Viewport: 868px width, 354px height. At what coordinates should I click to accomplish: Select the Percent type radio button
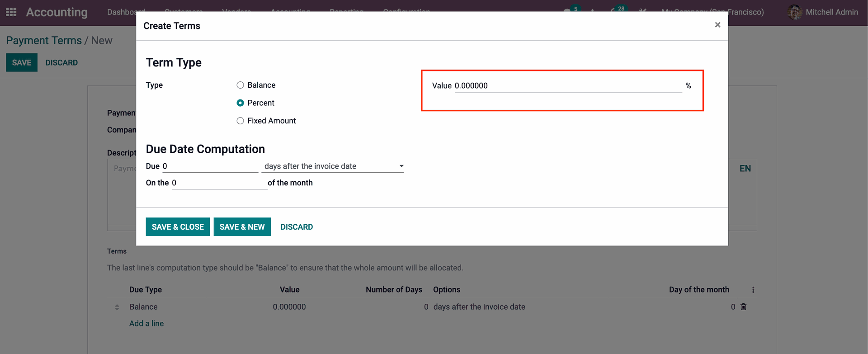[x=240, y=103]
